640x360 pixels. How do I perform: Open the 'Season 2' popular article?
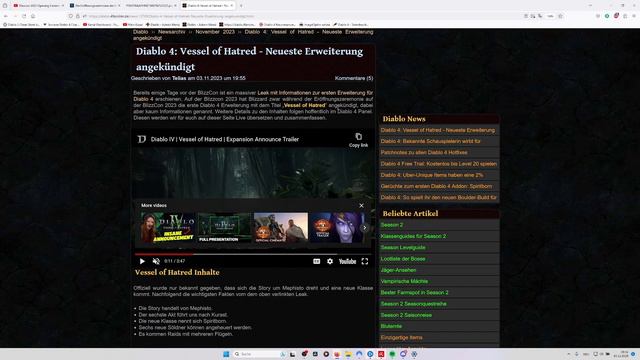pos(392,225)
